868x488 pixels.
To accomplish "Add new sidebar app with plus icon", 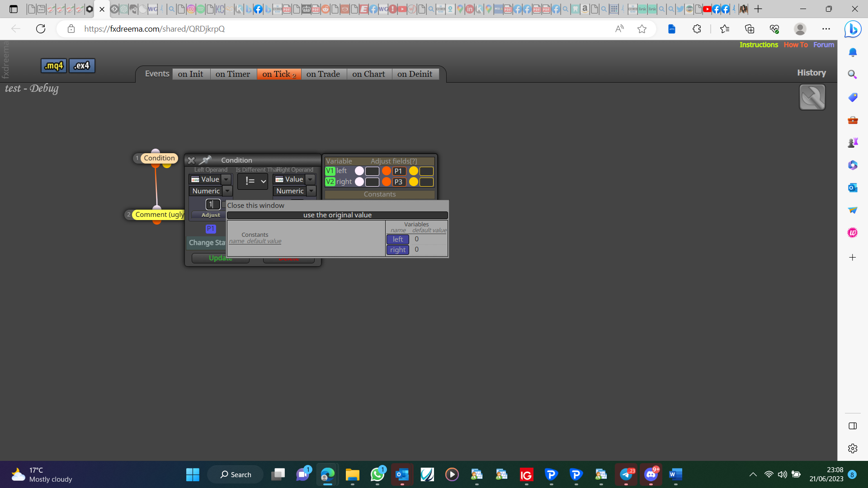I will click(x=853, y=258).
